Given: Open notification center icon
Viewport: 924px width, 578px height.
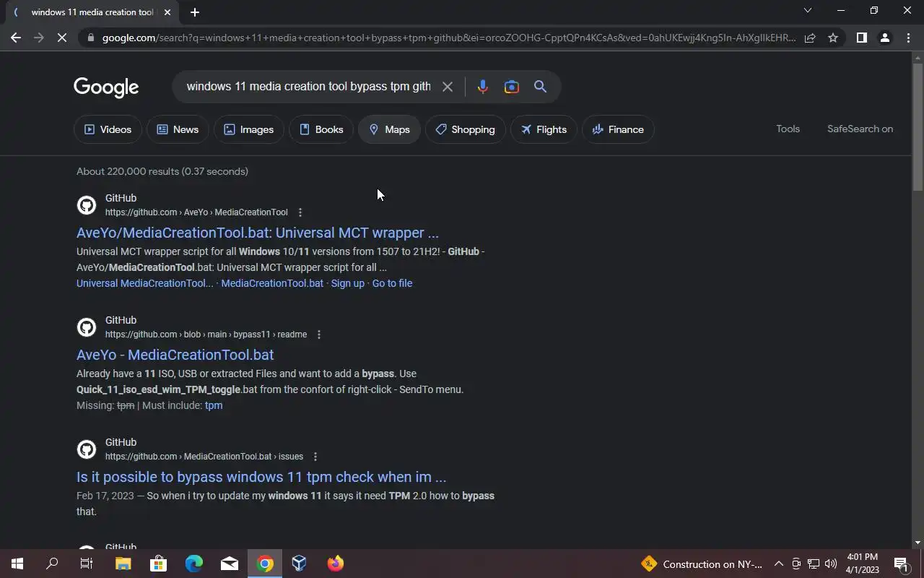Looking at the screenshot, I should 901,564.
